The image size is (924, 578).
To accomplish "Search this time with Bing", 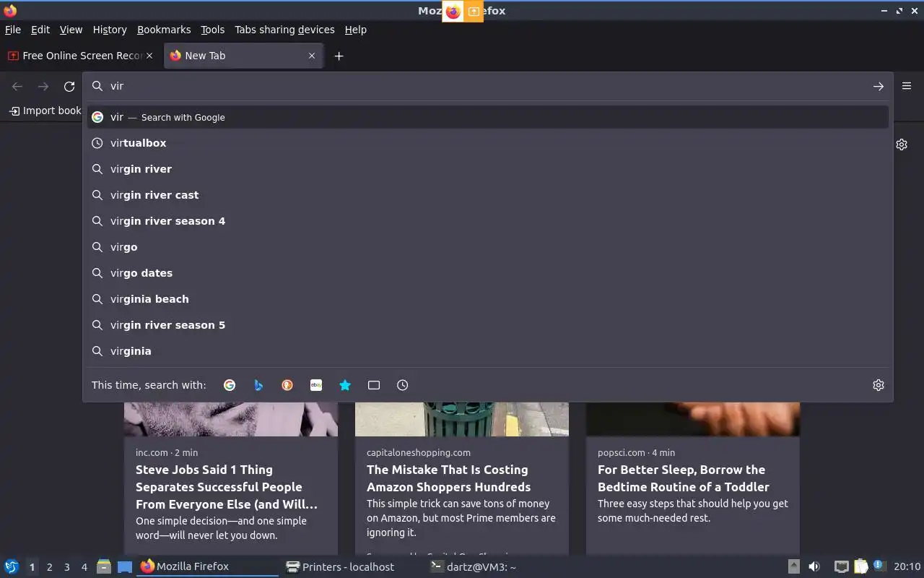I will coord(258,385).
